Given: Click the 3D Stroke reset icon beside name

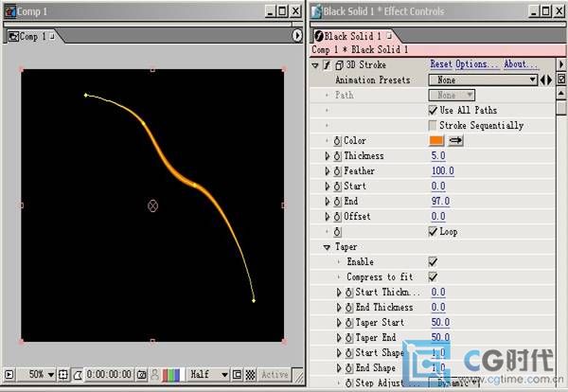Looking at the screenshot, I should [339, 65].
